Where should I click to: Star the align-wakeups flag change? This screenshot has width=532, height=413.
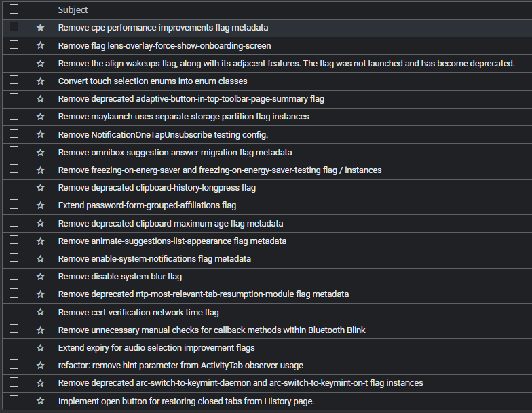41,64
